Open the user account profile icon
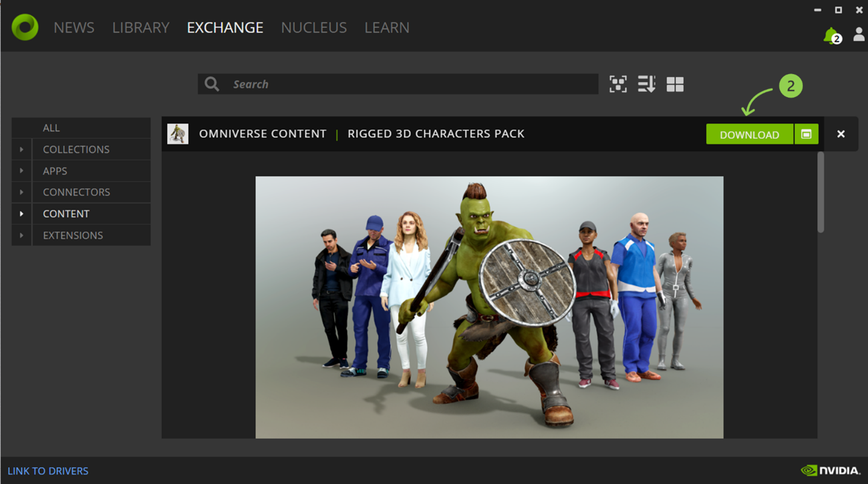 [x=858, y=34]
